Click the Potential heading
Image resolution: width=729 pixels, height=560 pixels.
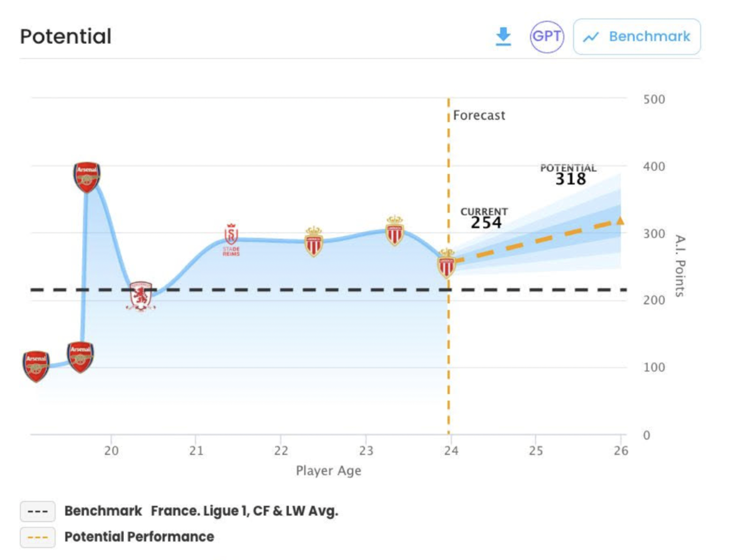[66, 36]
